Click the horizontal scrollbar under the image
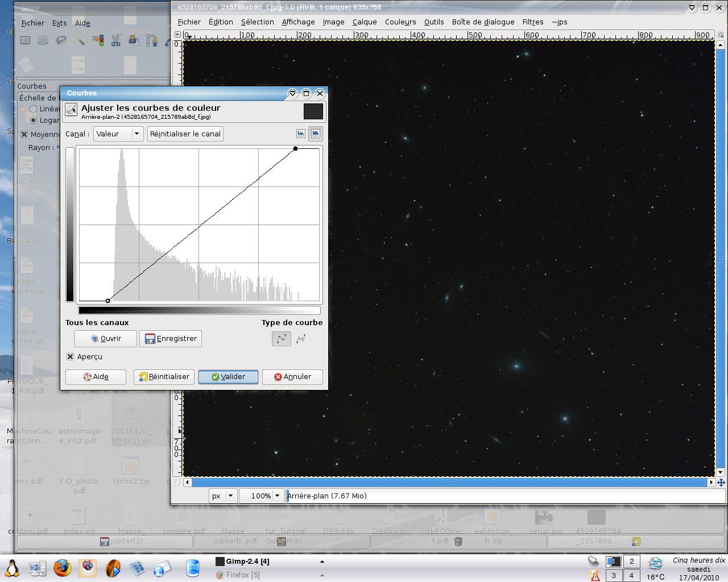This screenshot has height=582, width=728. (x=449, y=483)
